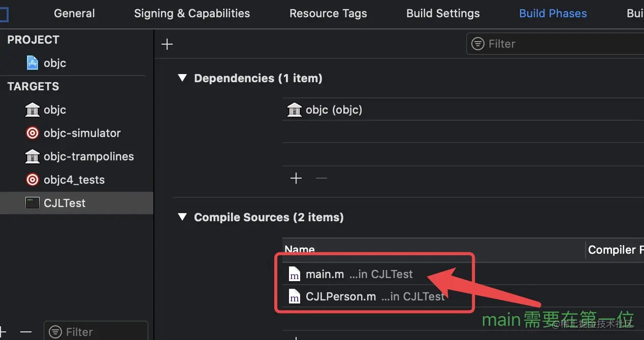644x340 pixels.
Task: Click the CJLPerson.m source file icon
Action: (295, 296)
